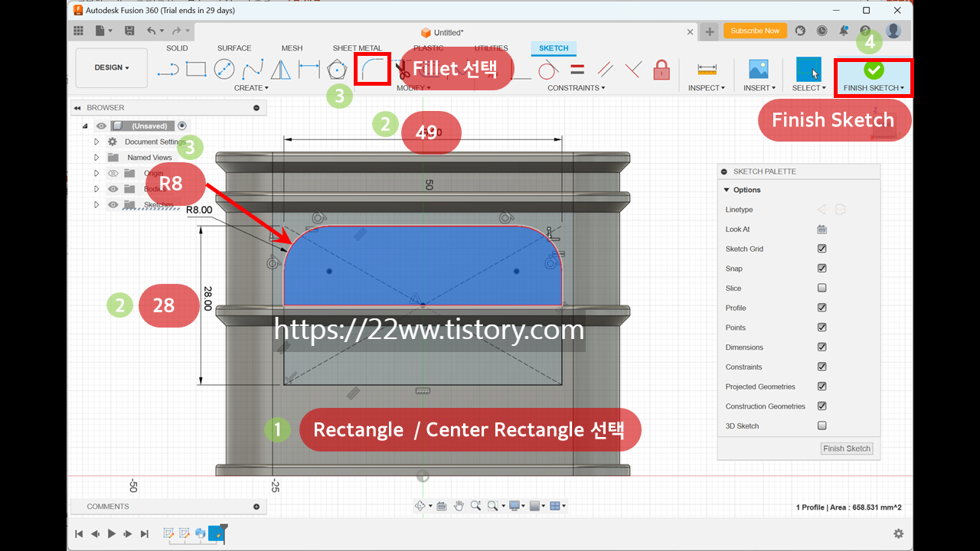The image size is (980, 551).
Task: Click the Look At navigation bar icon
Action: 442,506
